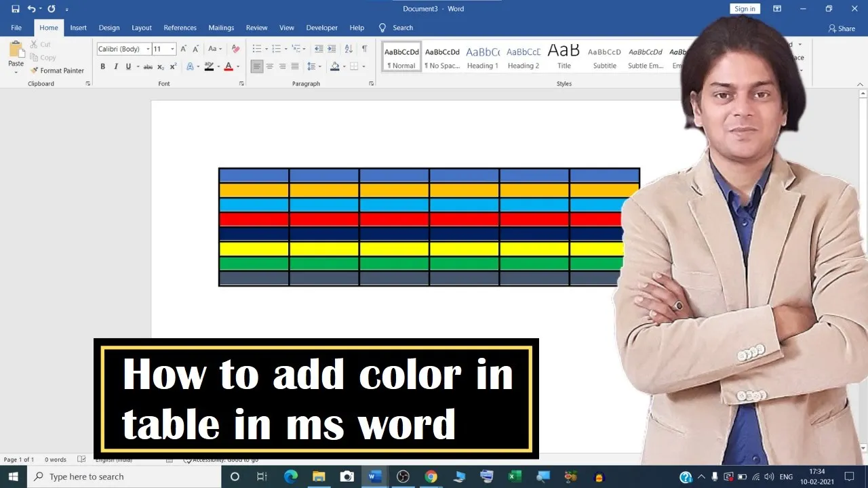This screenshot has width=868, height=488.
Task: Click the Decrease Font Size icon
Action: [196, 49]
